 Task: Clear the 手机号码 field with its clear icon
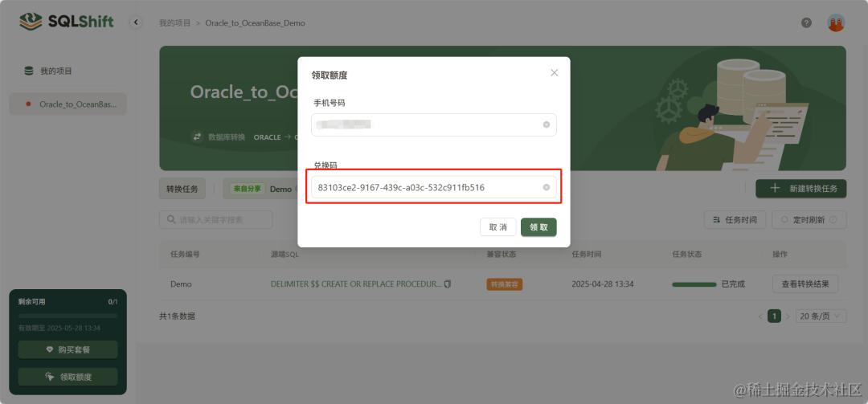point(547,124)
